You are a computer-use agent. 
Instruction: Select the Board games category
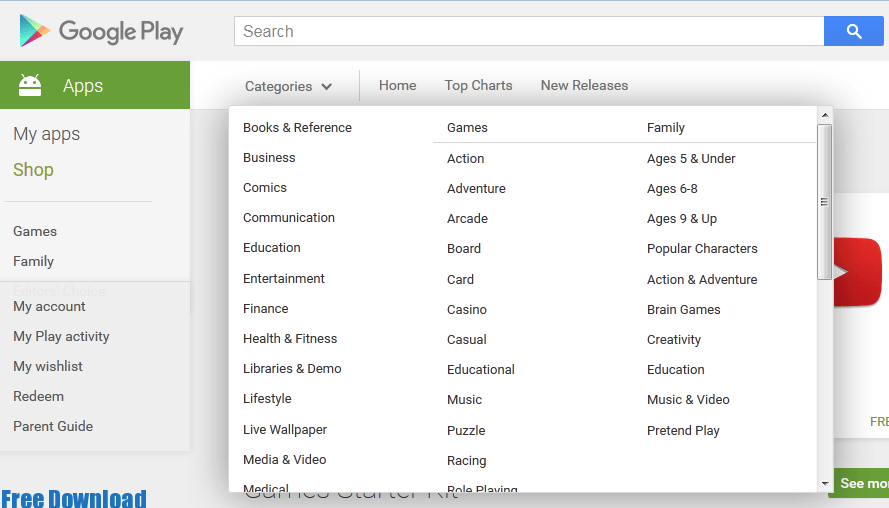464,249
